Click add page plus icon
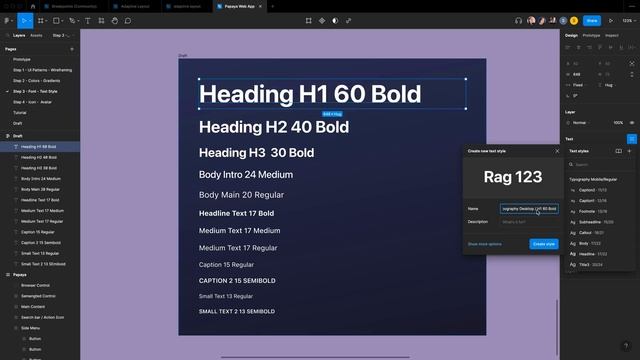Screen dimensions: 640x360 (x=72, y=49)
